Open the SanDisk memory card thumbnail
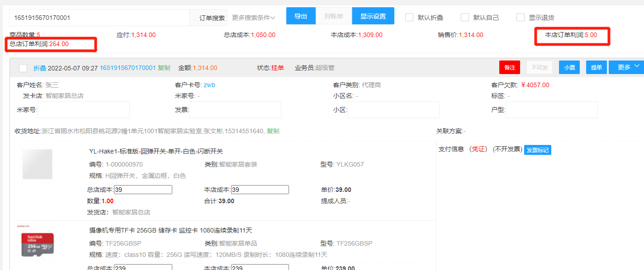The width and height of the screenshot is (644, 270). 38,245
